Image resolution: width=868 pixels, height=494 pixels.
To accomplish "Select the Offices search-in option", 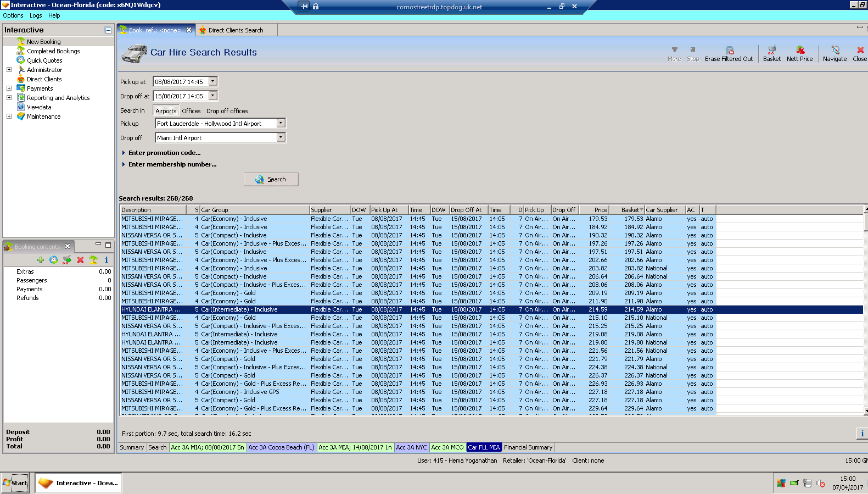I will [x=191, y=111].
